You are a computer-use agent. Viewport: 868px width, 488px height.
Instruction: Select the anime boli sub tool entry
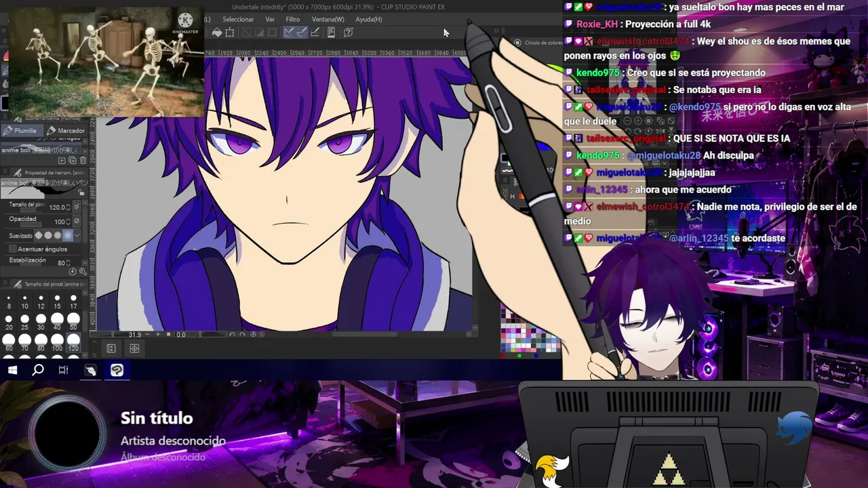click(41, 150)
